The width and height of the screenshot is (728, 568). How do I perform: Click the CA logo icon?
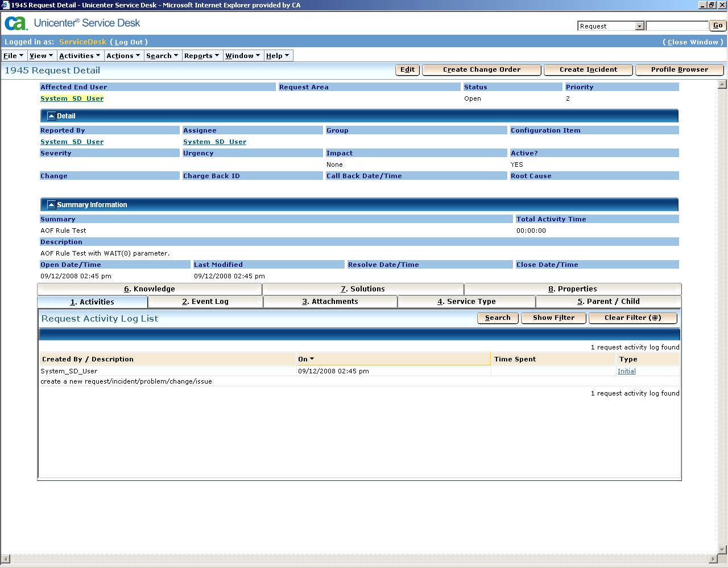pos(14,24)
